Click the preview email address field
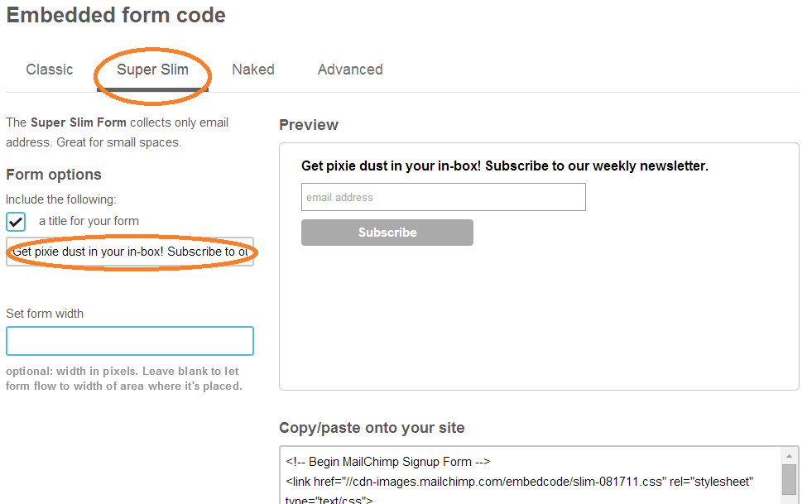 pyautogui.click(x=444, y=197)
